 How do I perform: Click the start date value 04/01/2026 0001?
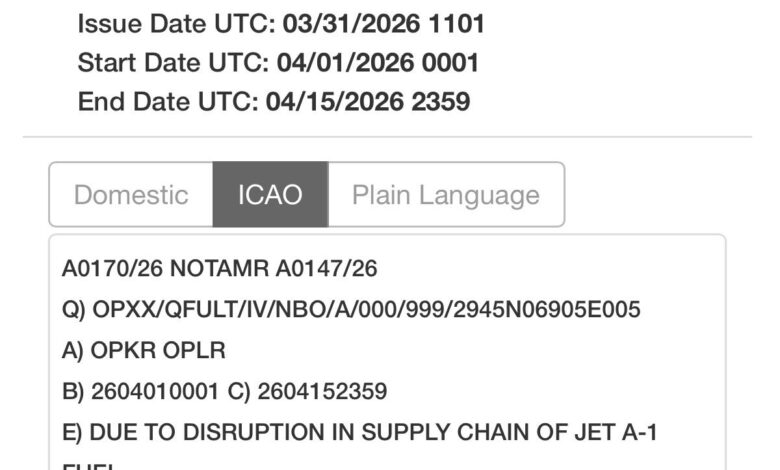(x=376, y=63)
